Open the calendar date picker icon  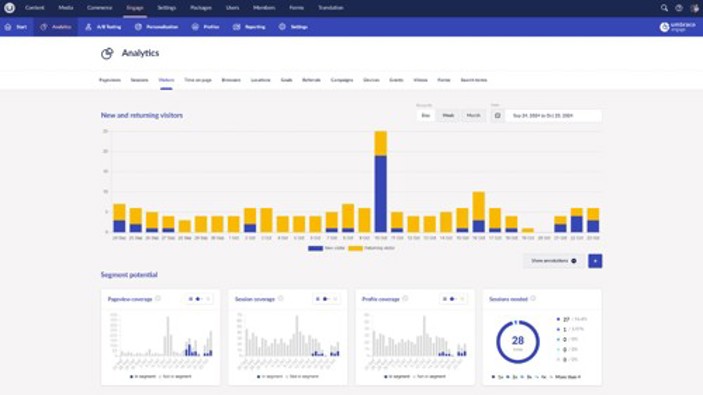point(497,116)
